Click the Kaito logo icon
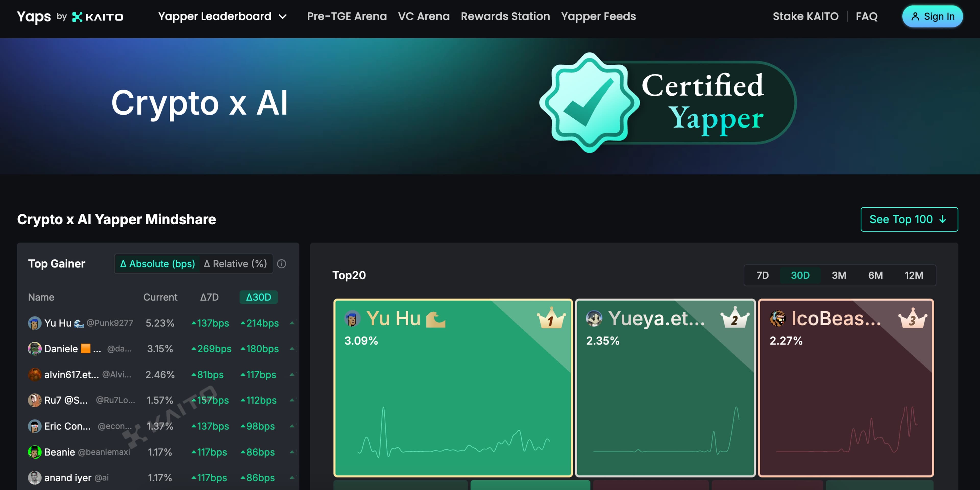This screenshot has width=980, height=490. click(x=77, y=17)
